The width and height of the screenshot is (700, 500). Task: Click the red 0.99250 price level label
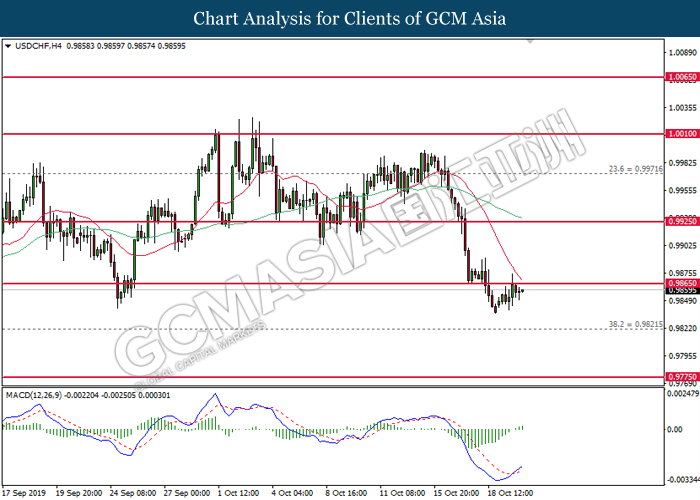(683, 221)
